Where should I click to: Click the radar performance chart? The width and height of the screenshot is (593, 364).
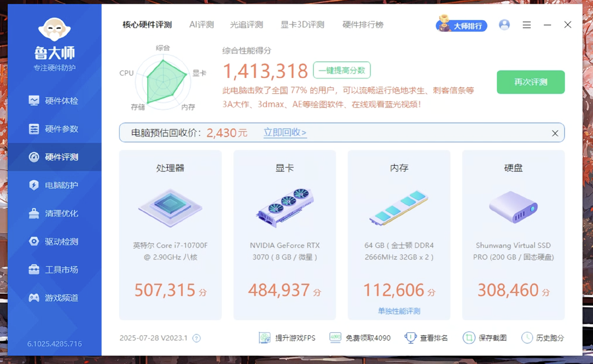163,82
